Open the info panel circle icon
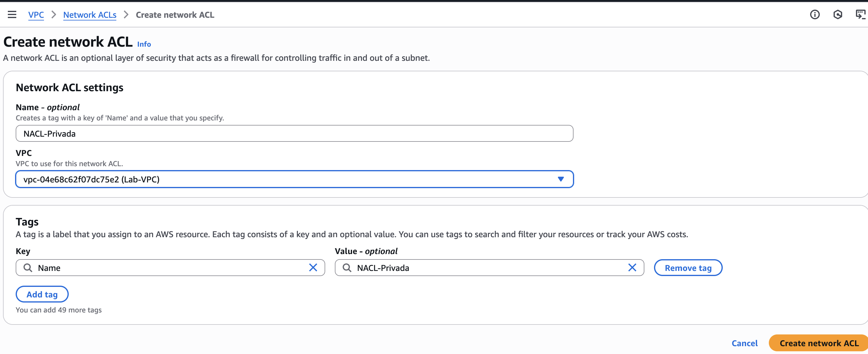868x354 pixels. 815,14
